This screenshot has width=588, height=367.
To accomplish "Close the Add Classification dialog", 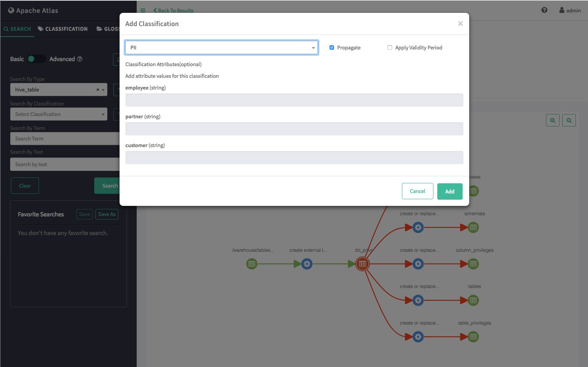I will [460, 24].
